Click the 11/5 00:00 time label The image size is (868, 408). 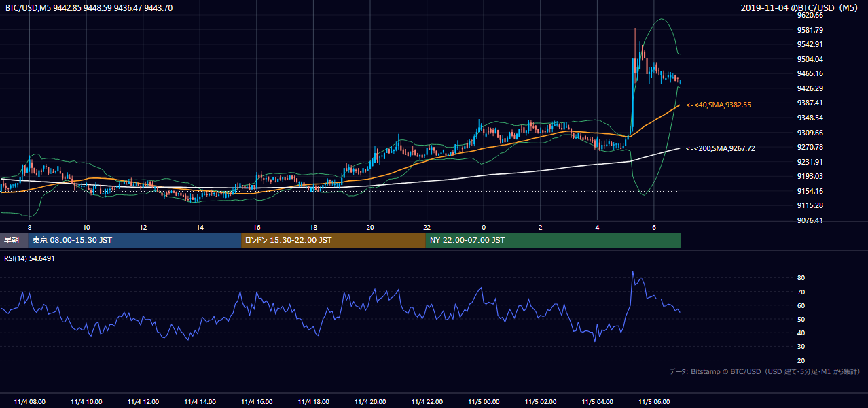pos(484,401)
